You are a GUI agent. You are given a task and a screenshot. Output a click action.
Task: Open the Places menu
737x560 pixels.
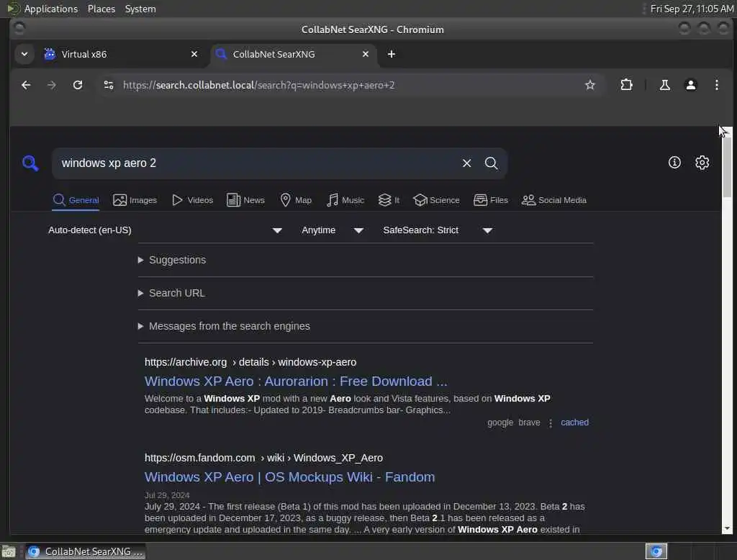click(x=101, y=9)
